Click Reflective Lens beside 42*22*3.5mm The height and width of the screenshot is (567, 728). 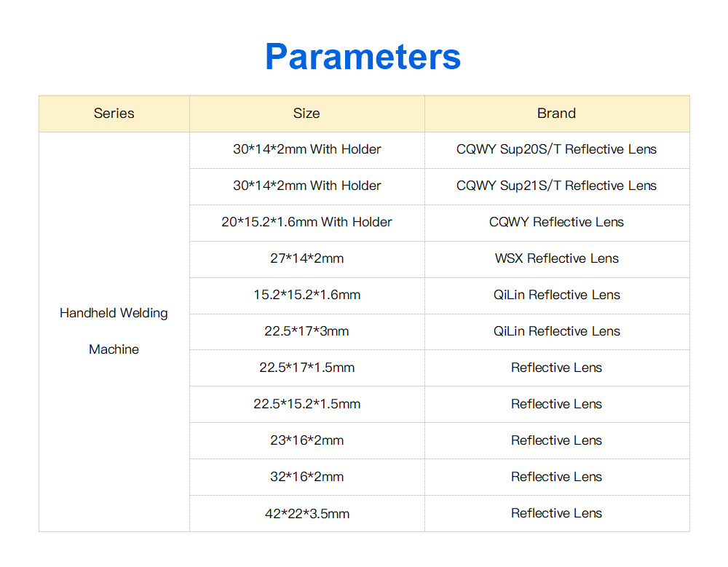tap(557, 514)
